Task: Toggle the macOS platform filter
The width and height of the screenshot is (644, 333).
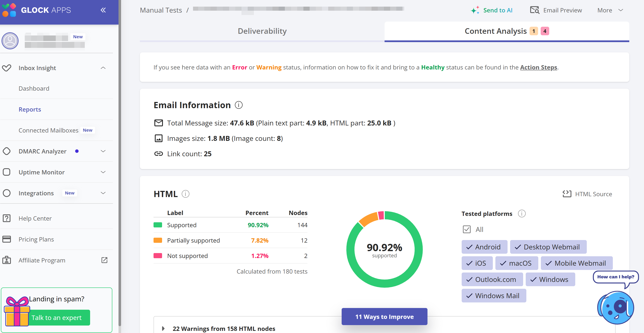Action: click(517, 263)
